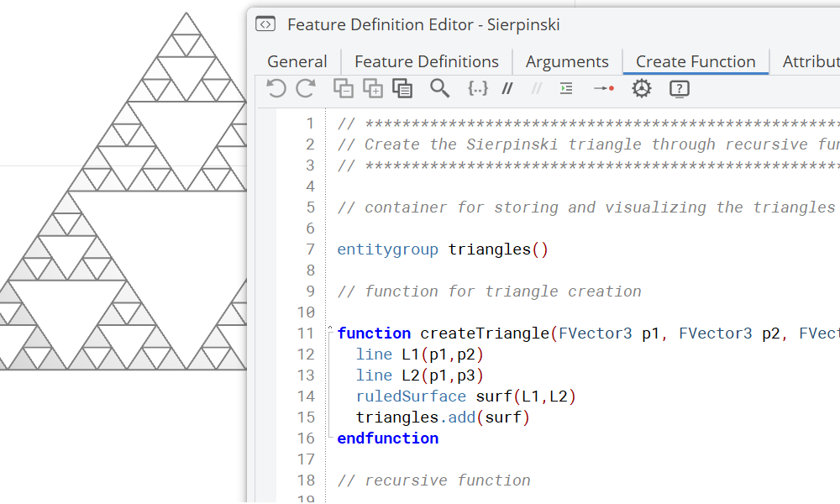
Task: Click the code symbol icon in the title bar
Action: [x=265, y=24]
